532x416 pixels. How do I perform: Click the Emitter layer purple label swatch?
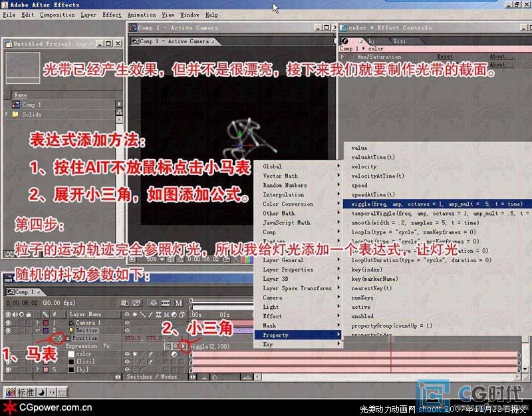(x=45, y=330)
